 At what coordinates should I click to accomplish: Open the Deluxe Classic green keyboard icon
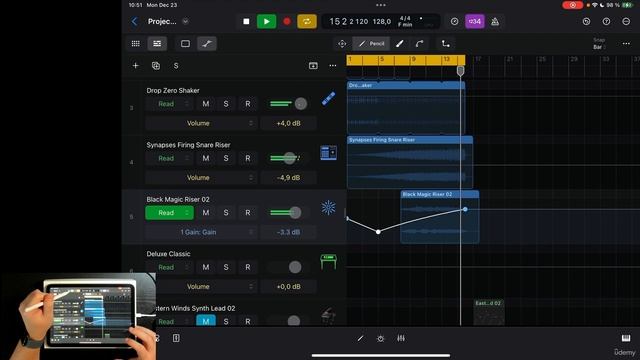(328, 262)
